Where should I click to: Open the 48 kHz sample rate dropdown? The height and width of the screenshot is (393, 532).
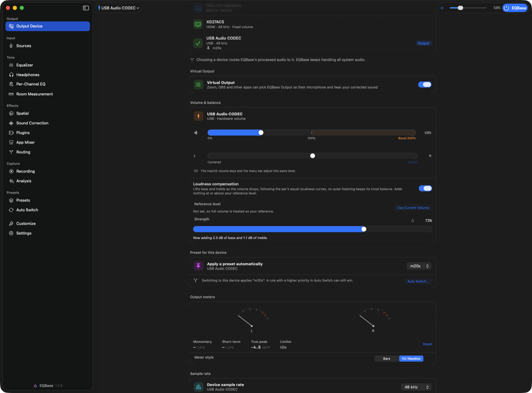[416, 387]
